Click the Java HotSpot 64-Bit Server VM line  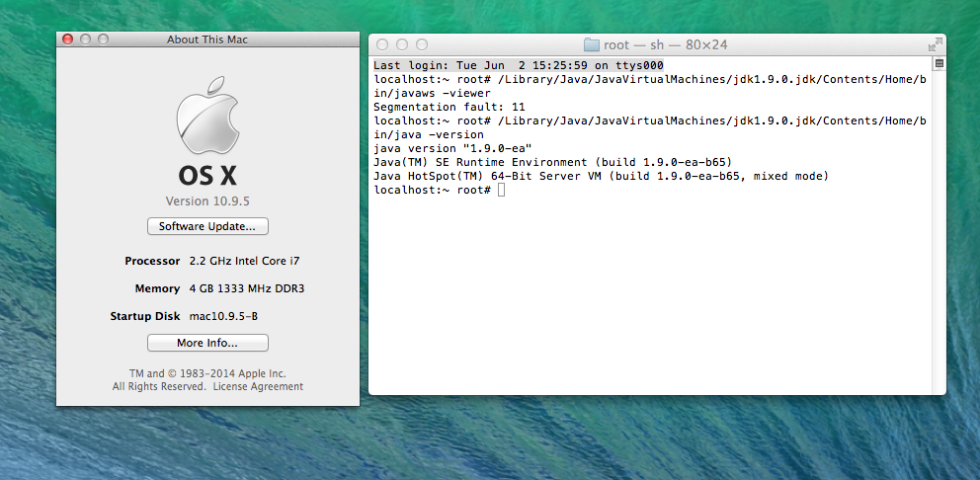pos(600,176)
